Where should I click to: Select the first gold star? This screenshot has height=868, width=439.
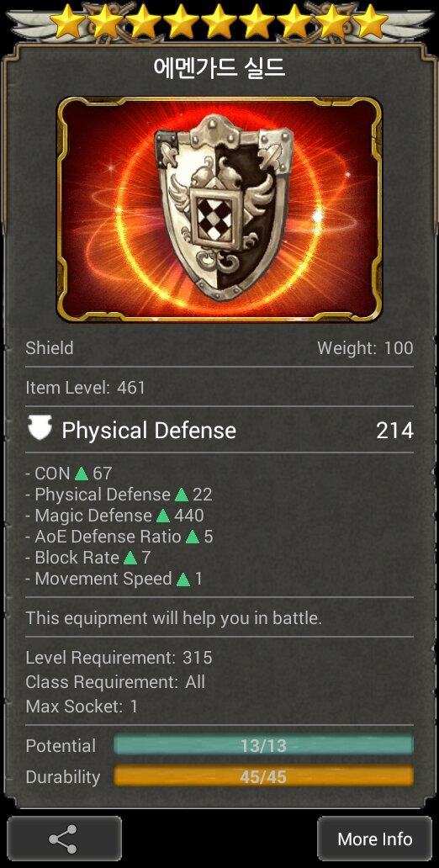pos(68,22)
